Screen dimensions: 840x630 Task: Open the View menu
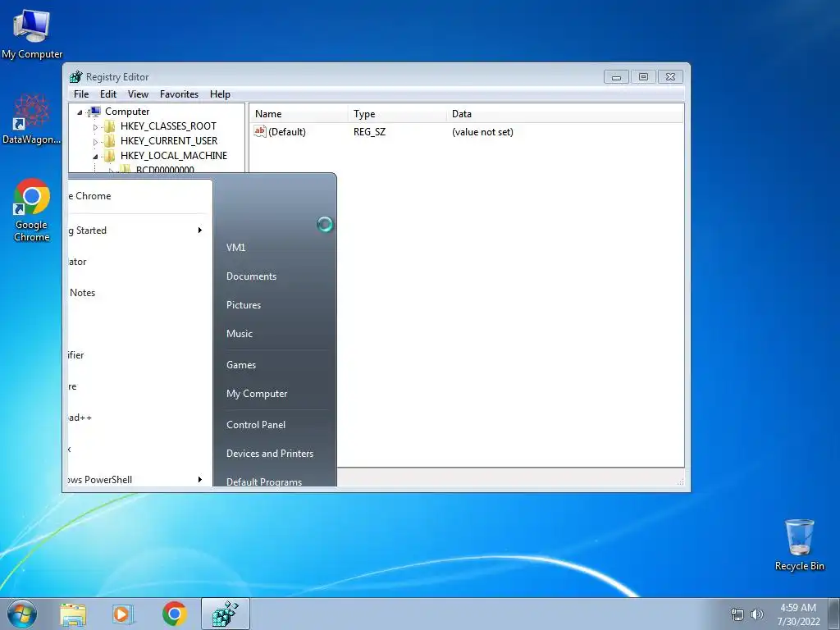[x=138, y=94]
